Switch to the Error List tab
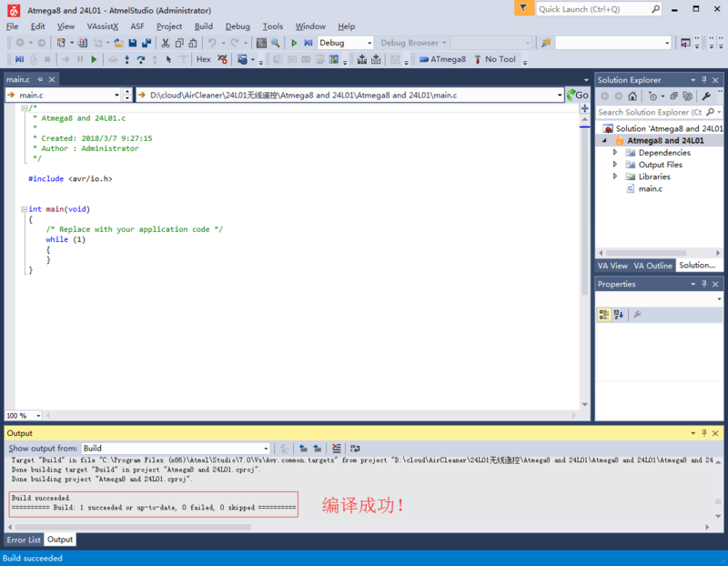728x566 pixels. coord(24,540)
